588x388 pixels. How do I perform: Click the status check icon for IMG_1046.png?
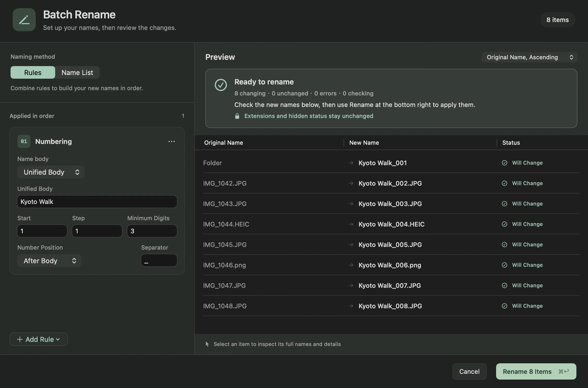(504, 265)
